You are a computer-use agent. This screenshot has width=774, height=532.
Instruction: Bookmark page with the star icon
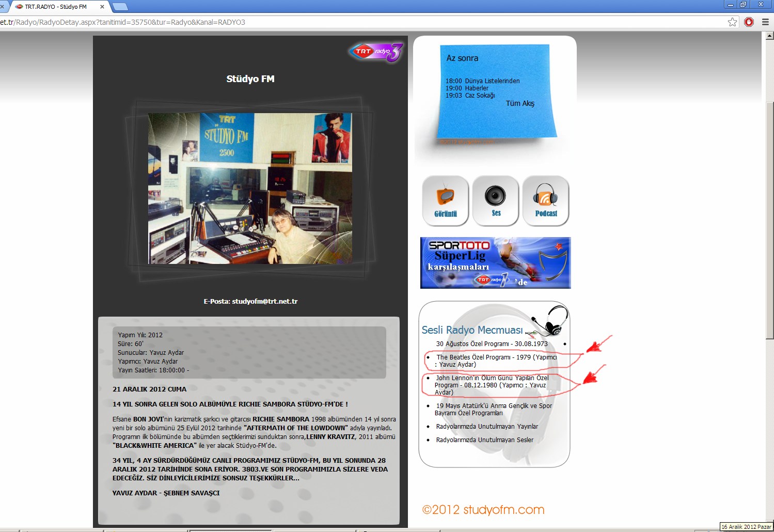point(733,22)
